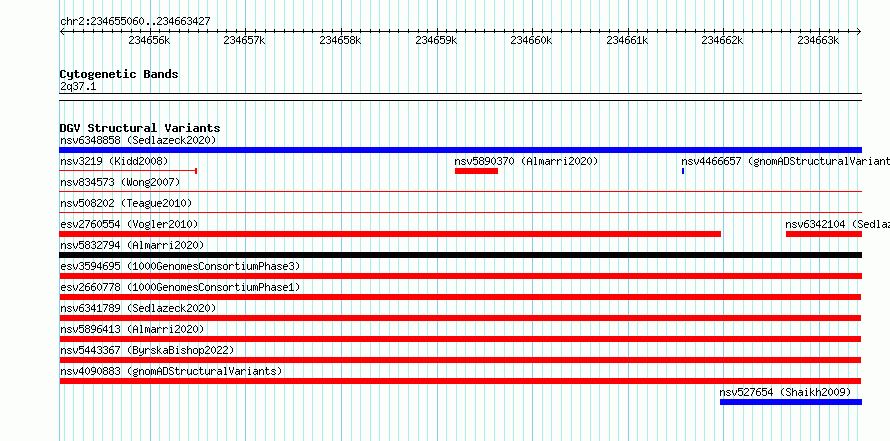Click the 234657k ruler position
890x441 pixels.
[x=244, y=41]
